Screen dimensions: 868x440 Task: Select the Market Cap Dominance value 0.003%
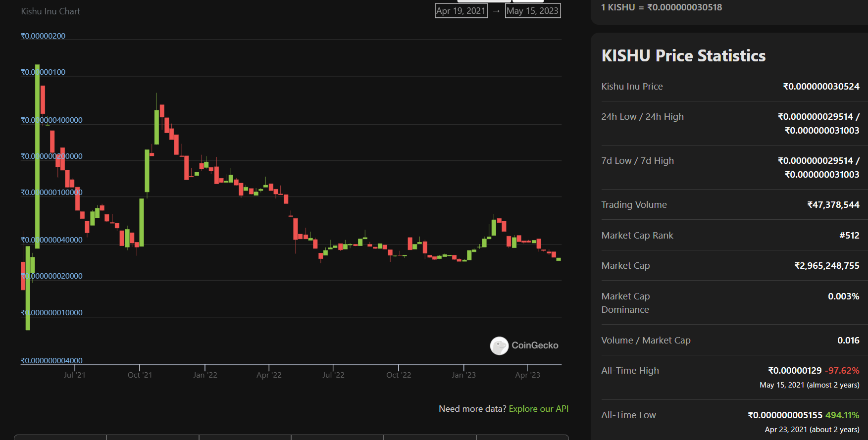tap(844, 296)
